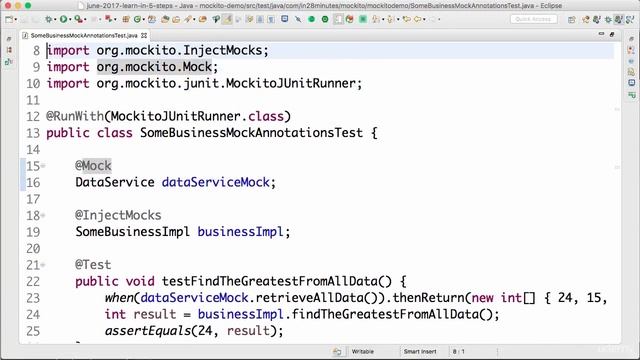Click 'testFindTheGreatestFromAllData' method name
This screenshot has height=360, width=640.
coord(270,281)
